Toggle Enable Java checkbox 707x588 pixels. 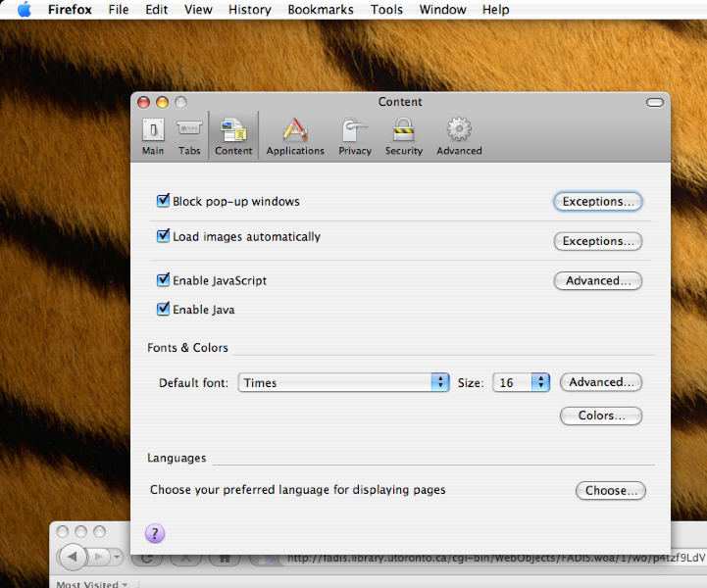163,309
